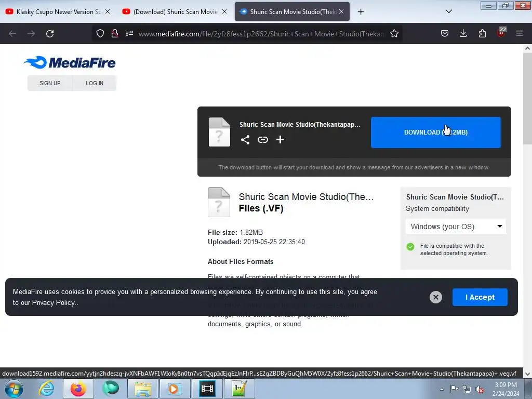Click the LOG IN button
This screenshot has height=399, width=532.
[x=95, y=83]
